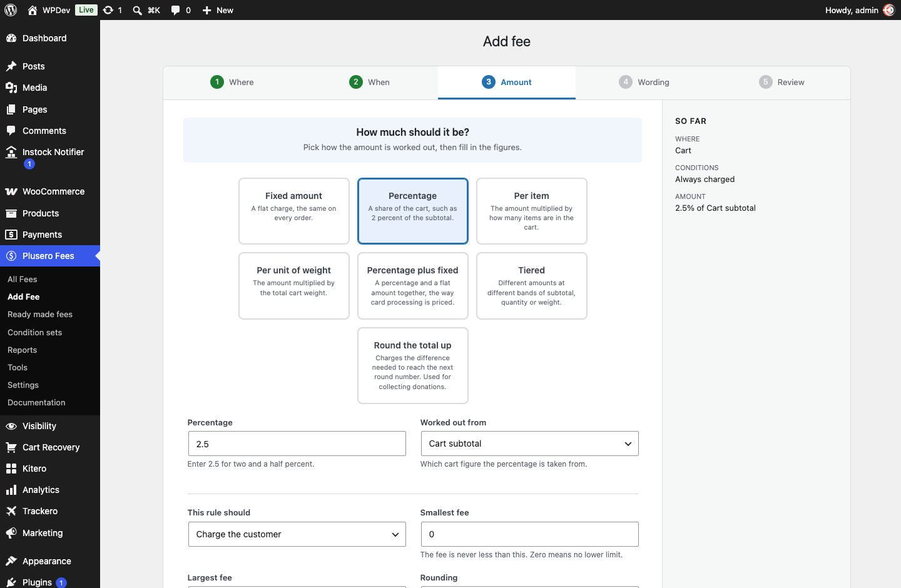
Task: Click the Products box icon
Action: pos(11,213)
